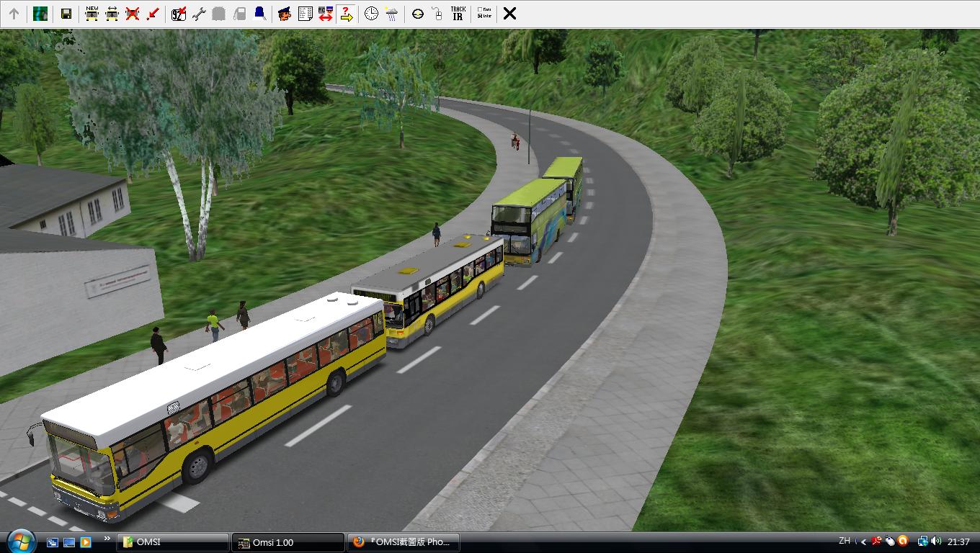
Task: Click the wrench repair icon
Action: click(x=199, y=14)
